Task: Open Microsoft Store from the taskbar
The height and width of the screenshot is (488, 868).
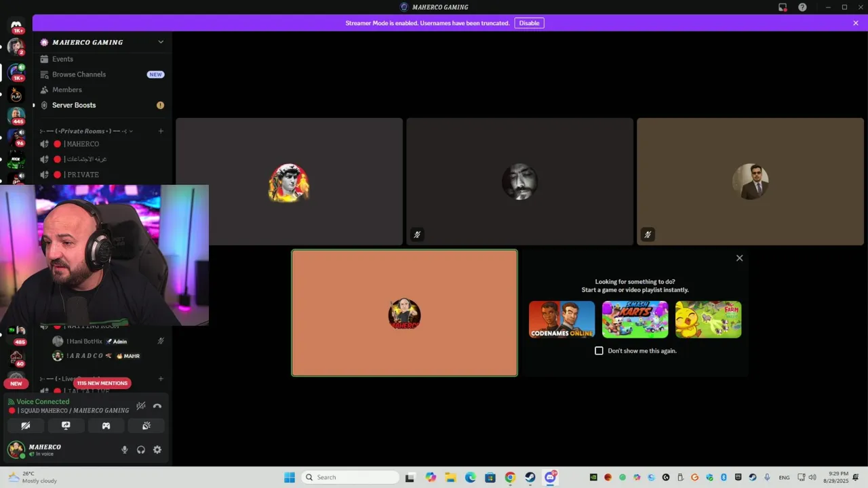Action: pos(490,477)
